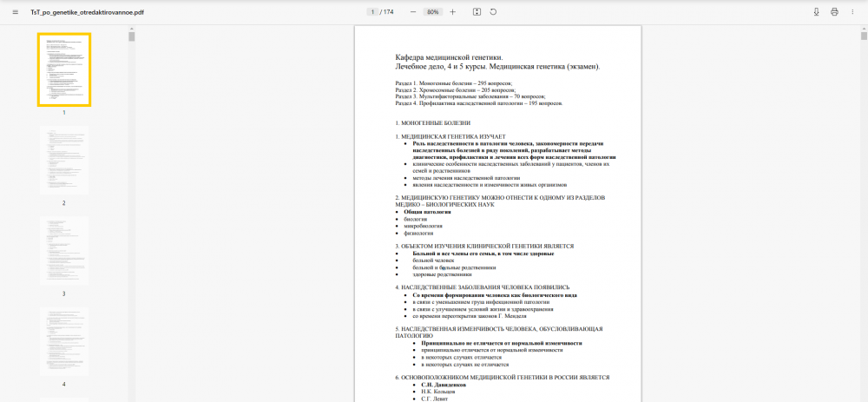
Task: Click the answer "методы лечения наследственной патологии"
Action: 466,178
